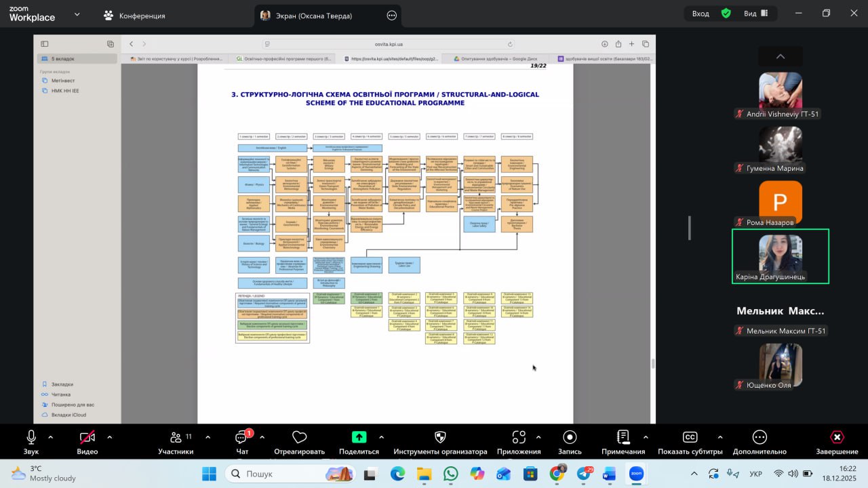This screenshot has height=488, width=868.
Task: Toggle Показать субтитры captions
Action: click(690, 439)
